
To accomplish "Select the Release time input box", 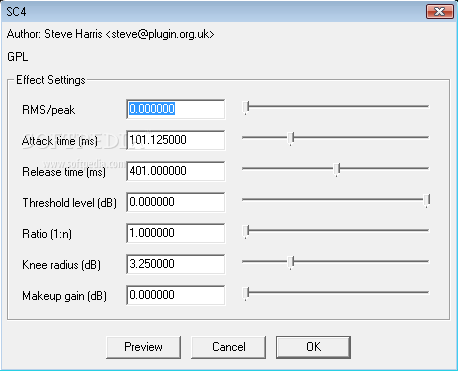I will (176, 171).
